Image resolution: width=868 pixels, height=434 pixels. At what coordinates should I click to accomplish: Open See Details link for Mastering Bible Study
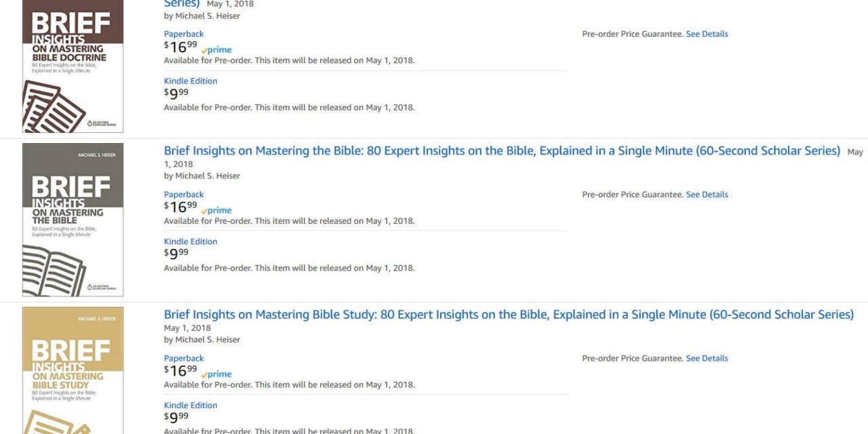click(707, 358)
